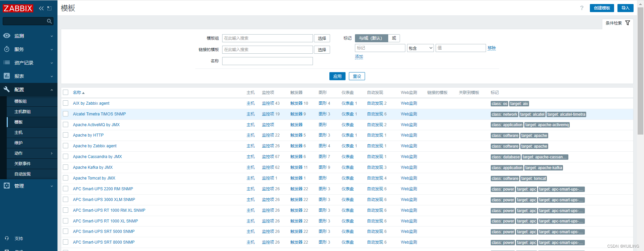This screenshot has height=251, width=644.
Task: Collapse the 配置 menu chevron
Action: (52, 90)
